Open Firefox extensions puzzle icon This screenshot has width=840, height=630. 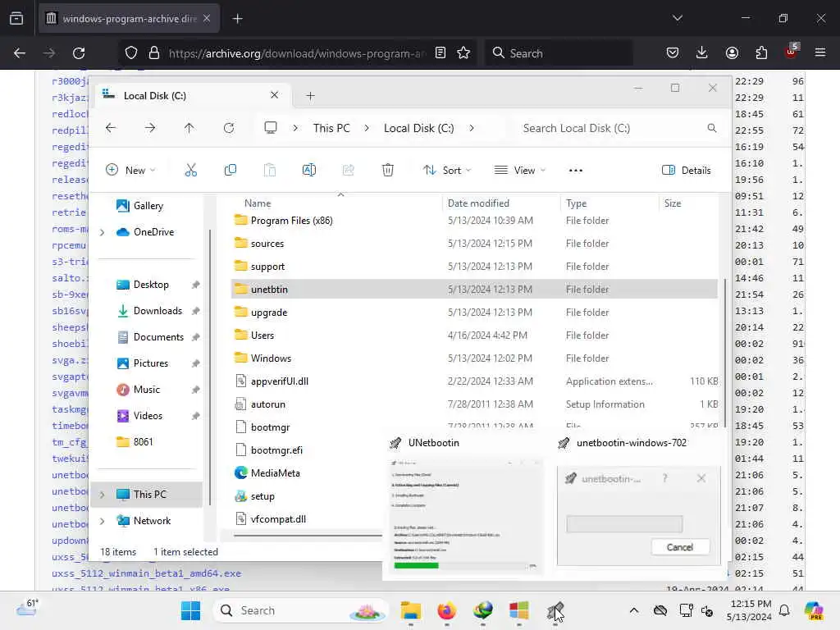coord(761,52)
